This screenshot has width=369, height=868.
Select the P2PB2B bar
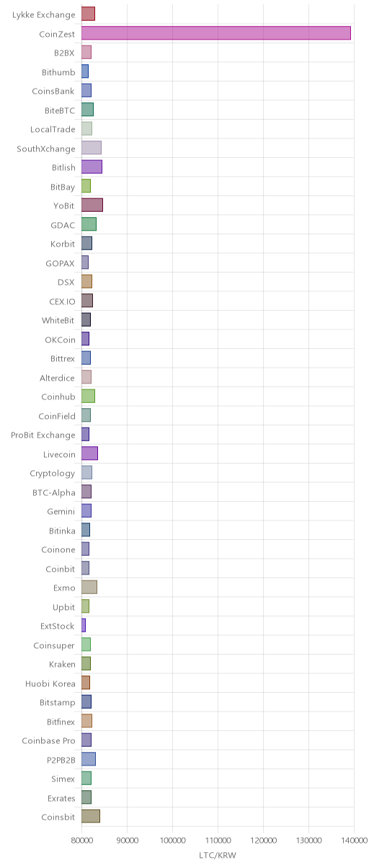(x=89, y=759)
